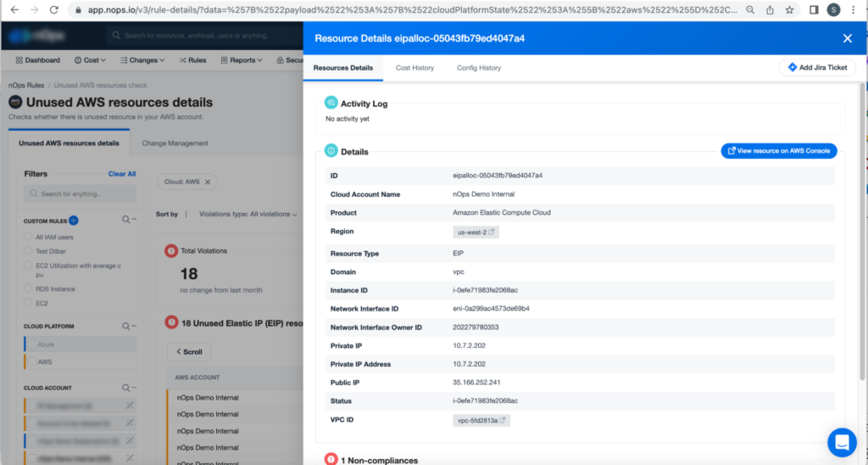Open the Chrome three-dot menu

point(853,10)
